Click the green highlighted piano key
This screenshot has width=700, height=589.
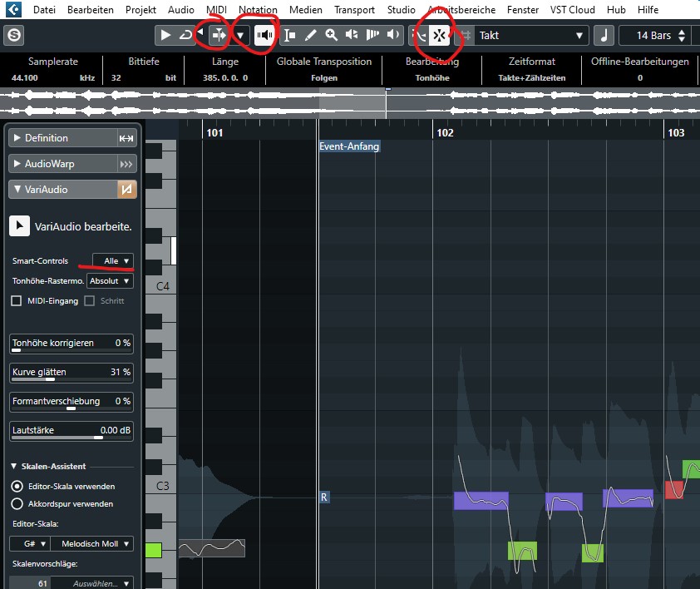point(154,550)
